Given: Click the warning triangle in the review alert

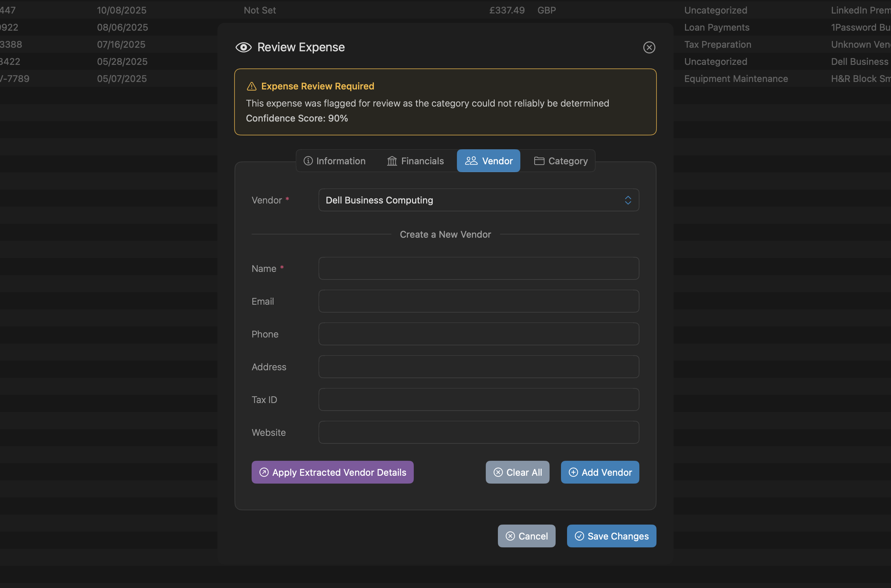Looking at the screenshot, I should (x=252, y=86).
